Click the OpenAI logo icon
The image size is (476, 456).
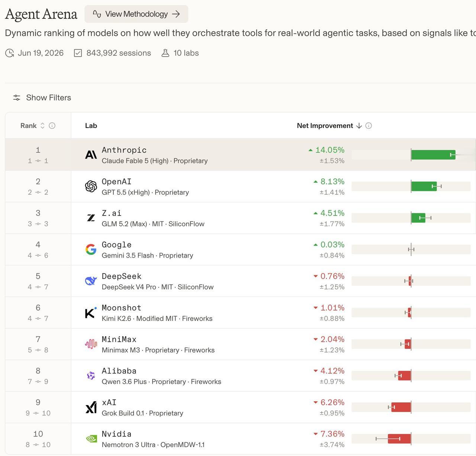coord(91,186)
